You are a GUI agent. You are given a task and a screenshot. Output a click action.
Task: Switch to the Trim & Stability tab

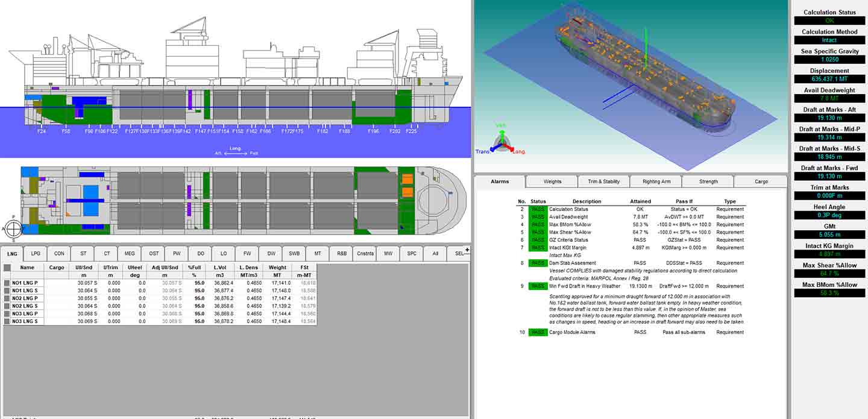point(603,181)
